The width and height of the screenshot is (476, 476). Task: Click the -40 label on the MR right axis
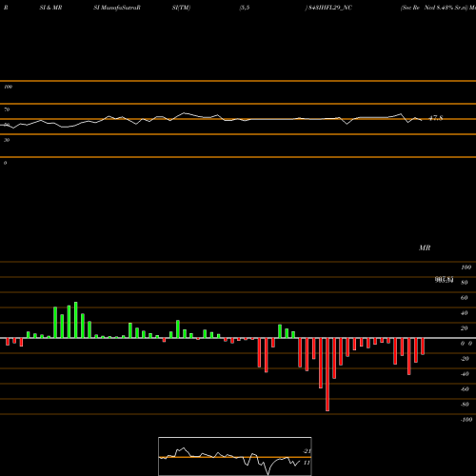click(x=465, y=374)
